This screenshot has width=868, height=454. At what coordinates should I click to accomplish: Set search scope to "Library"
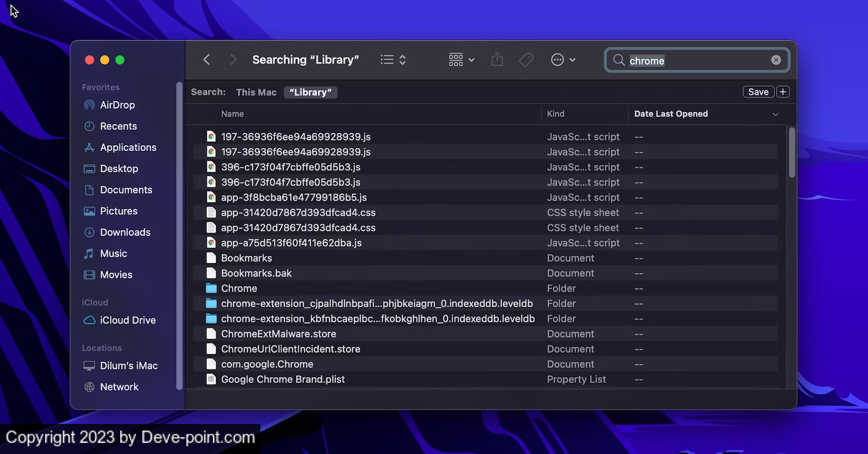coord(311,93)
